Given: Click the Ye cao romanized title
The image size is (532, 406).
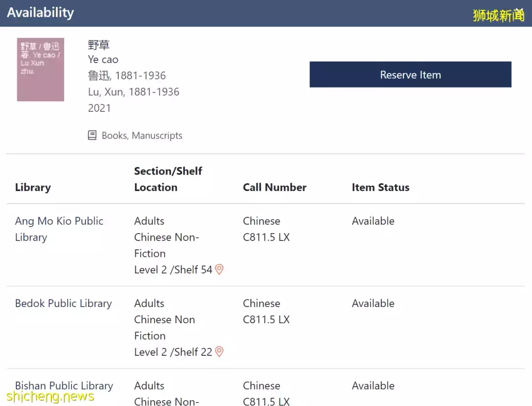Looking at the screenshot, I should pyautogui.click(x=103, y=60).
